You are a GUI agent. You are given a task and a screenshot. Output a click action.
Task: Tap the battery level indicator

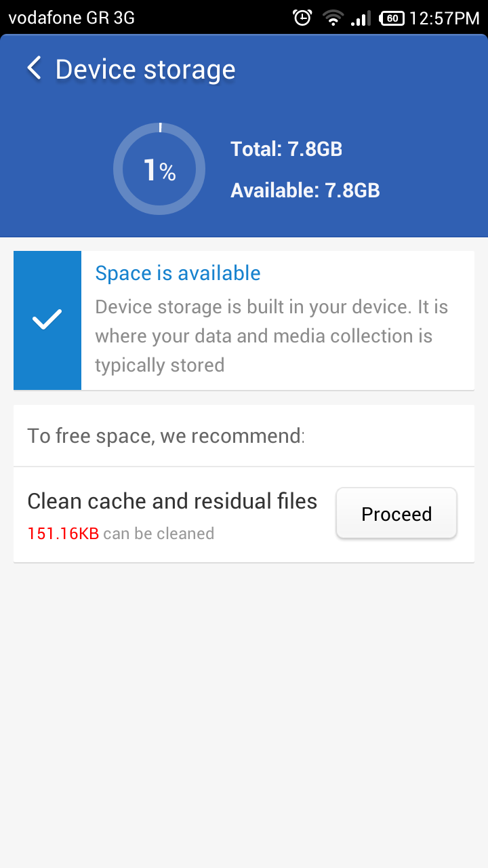click(x=391, y=18)
